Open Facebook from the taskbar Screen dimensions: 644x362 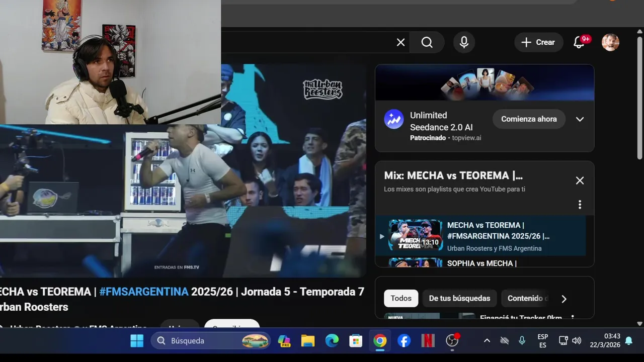tap(404, 341)
